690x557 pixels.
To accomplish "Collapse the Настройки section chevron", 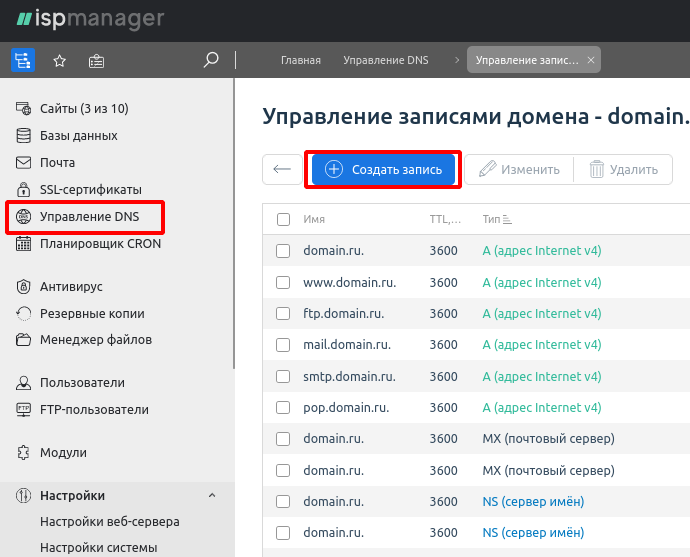I will (x=212, y=495).
